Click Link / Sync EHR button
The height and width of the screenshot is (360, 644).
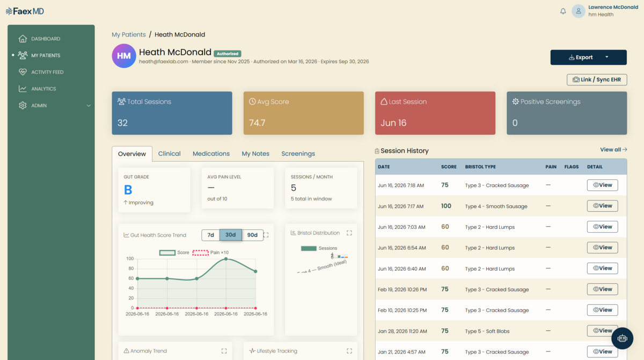597,80
